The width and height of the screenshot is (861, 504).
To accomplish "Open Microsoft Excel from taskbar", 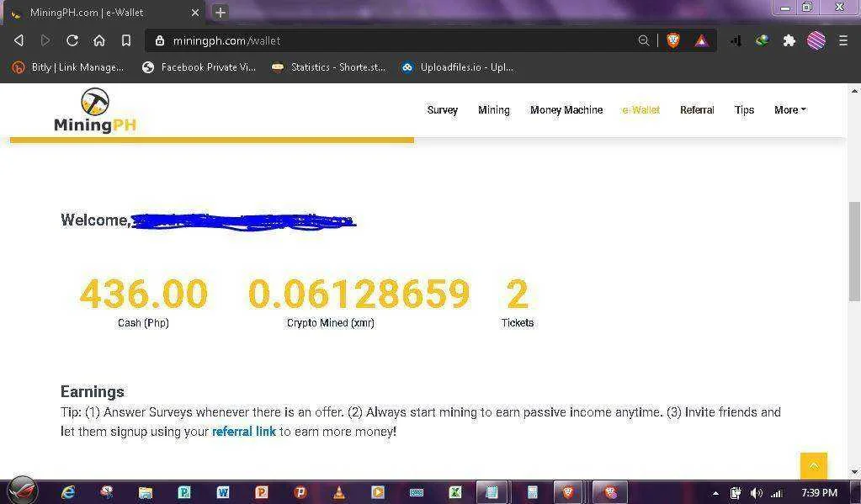I will 455,492.
